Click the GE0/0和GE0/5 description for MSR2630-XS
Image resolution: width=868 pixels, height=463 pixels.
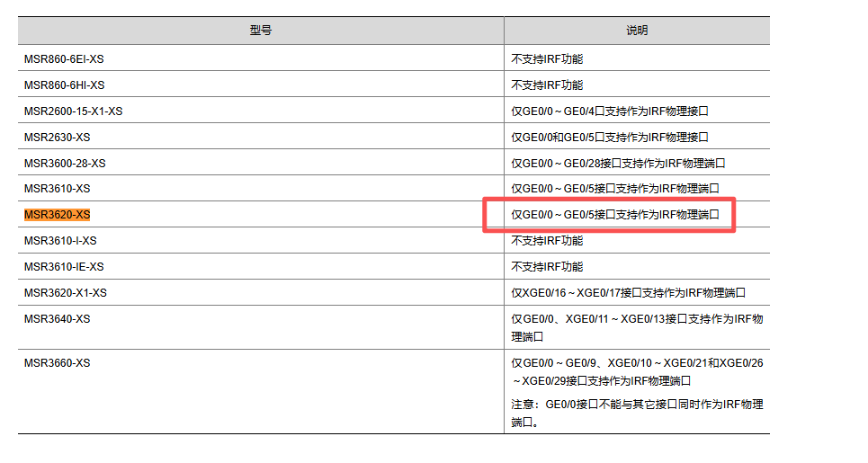coord(610,137)
